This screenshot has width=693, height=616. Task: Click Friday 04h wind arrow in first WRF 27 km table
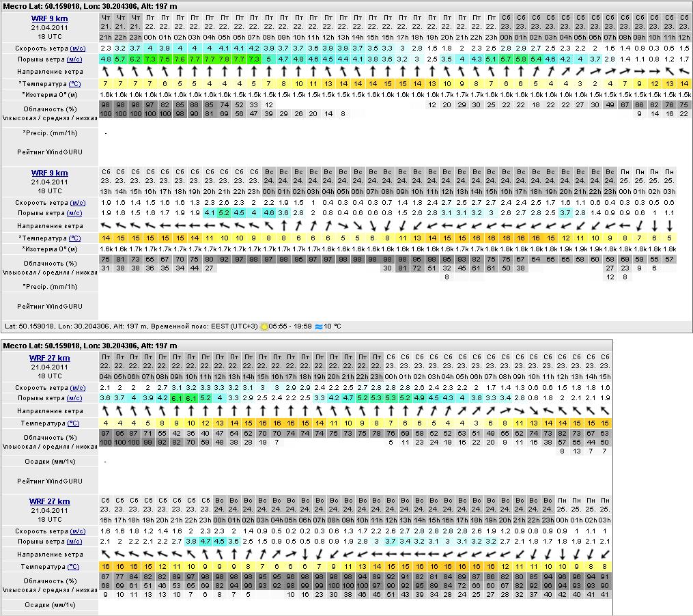pyautogui.click(x=106, y=411)
